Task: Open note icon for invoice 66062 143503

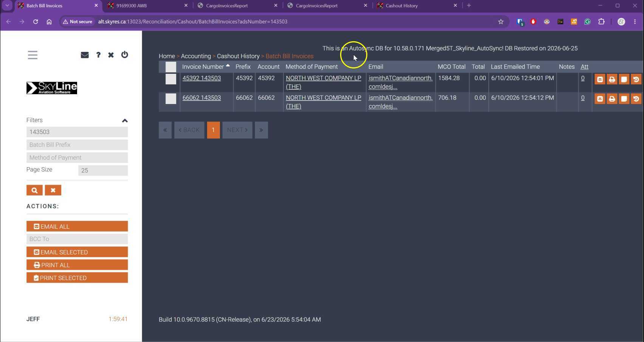Action: 624,99
